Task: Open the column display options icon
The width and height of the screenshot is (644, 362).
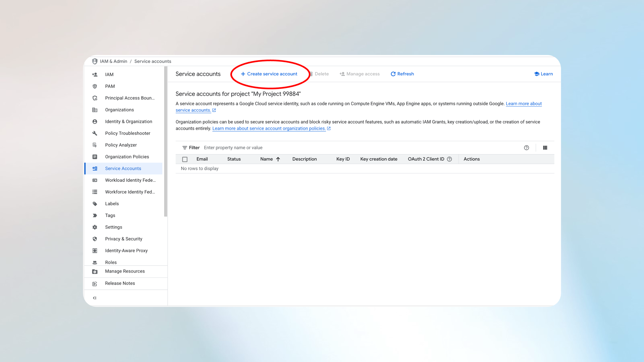Action: [545, 148]
